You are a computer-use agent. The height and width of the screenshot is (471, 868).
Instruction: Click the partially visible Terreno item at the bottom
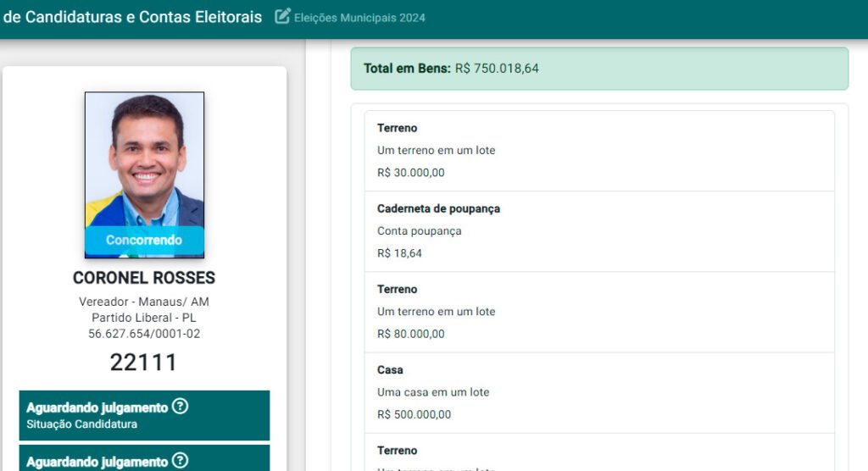(x=599, y=453)
